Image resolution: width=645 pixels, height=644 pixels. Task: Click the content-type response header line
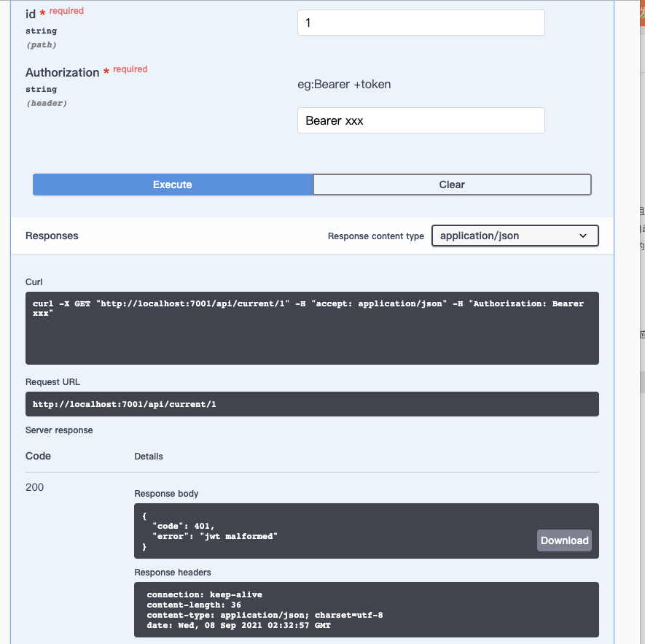pyautogui.click(x=265, y=615)
